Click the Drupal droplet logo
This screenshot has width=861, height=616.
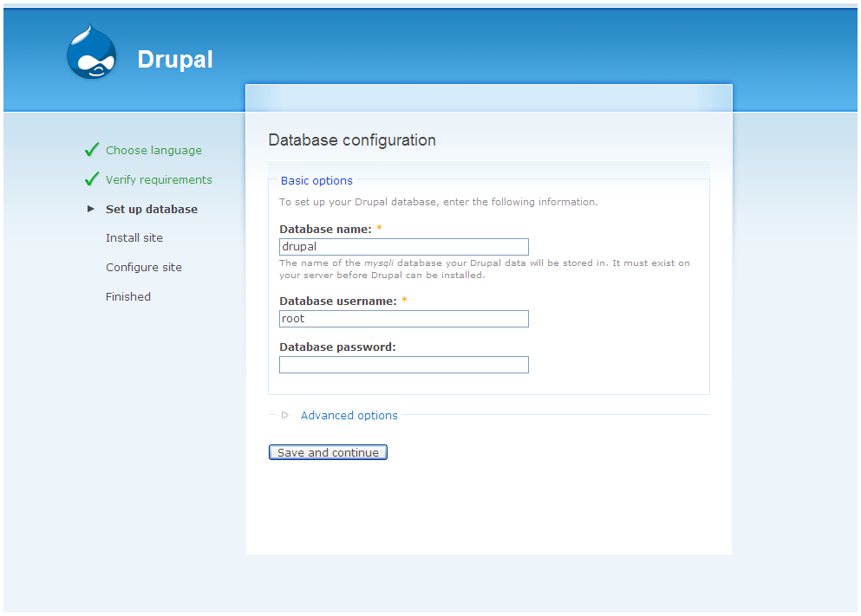pos(92,52)
